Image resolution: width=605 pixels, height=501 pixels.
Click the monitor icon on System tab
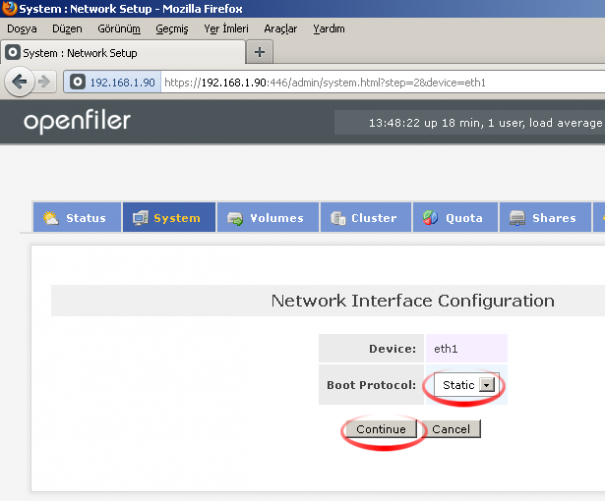pos(140,218)
